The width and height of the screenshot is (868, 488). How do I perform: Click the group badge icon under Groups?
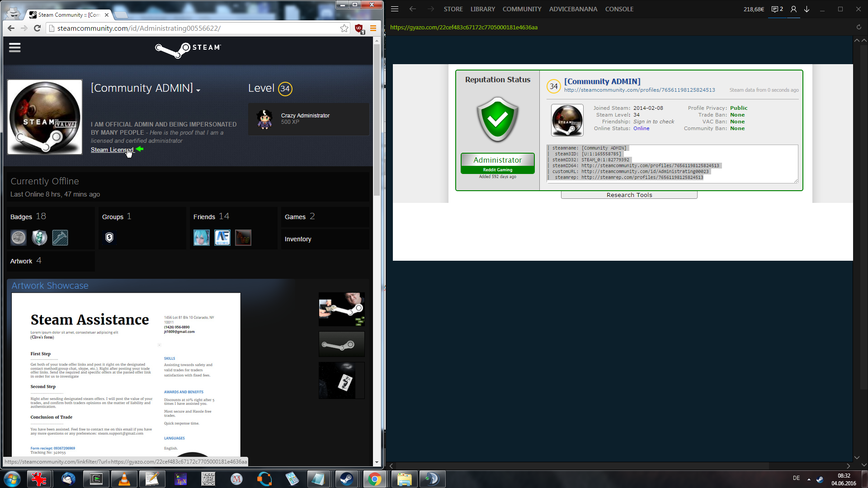click(109, 238)
